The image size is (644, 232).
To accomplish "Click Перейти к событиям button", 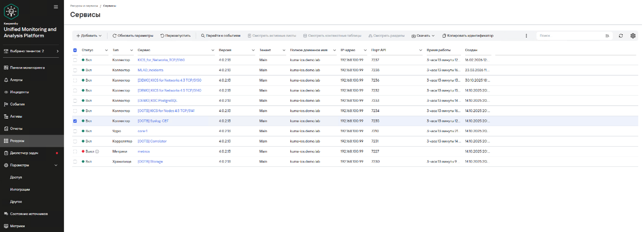I will (x=221, y=36).
